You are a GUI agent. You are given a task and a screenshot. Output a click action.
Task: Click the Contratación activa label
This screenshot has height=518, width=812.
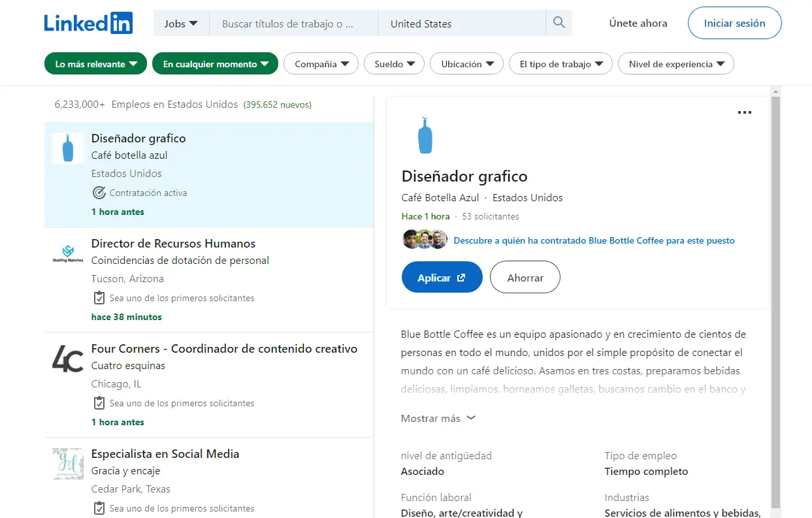coord(148,193)
